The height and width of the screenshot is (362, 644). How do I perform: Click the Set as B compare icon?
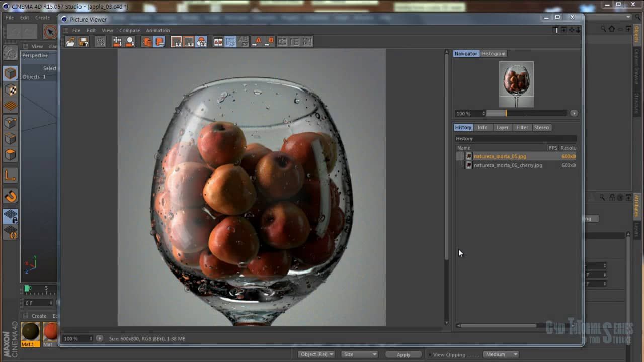(x=270, y=42)
